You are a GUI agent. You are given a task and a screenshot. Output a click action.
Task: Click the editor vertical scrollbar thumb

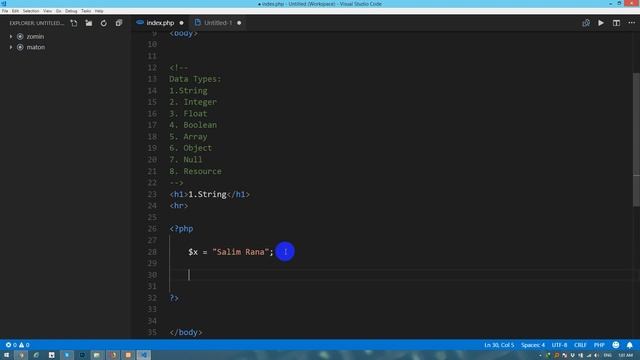tap(636, 139)
